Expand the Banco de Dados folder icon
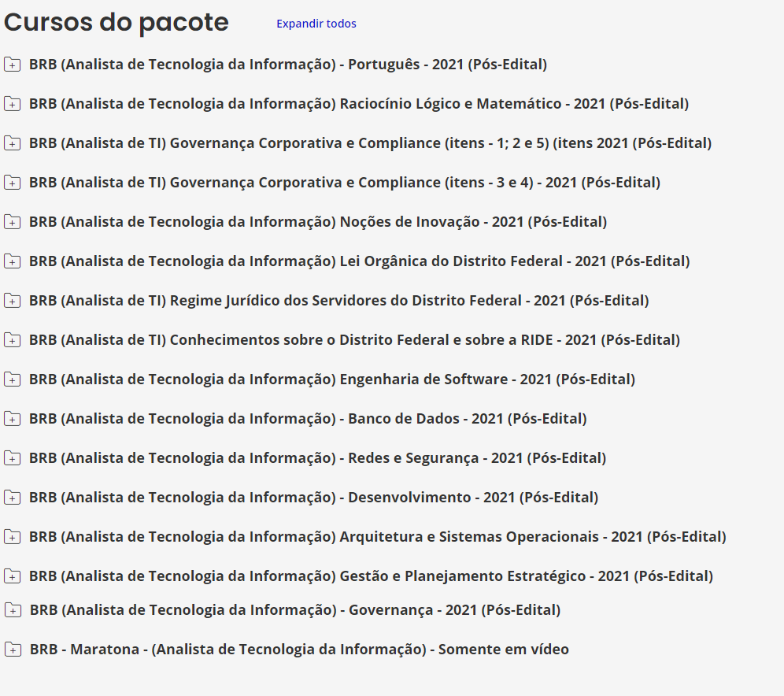Viewport: 784px width, 696px height. 12,419
